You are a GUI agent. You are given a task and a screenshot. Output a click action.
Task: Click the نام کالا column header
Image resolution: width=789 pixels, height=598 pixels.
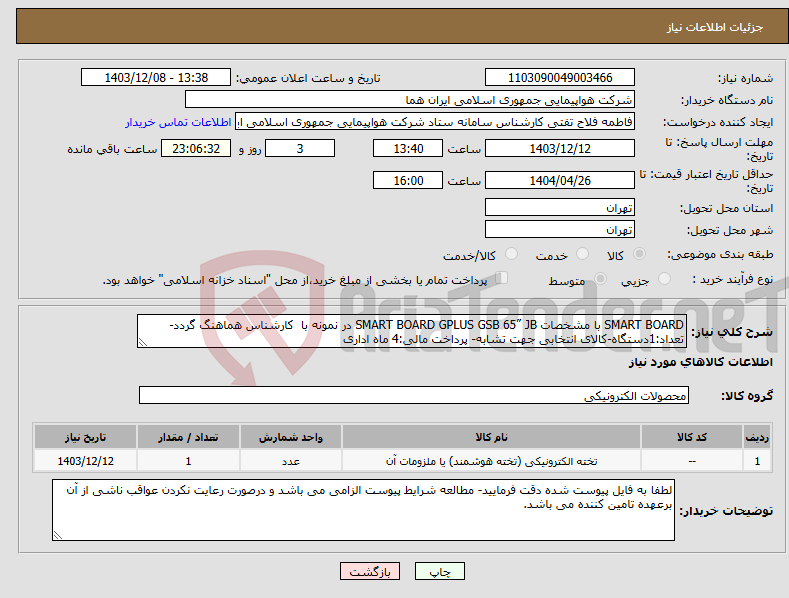pyautogui.click(x=491, y=437)
